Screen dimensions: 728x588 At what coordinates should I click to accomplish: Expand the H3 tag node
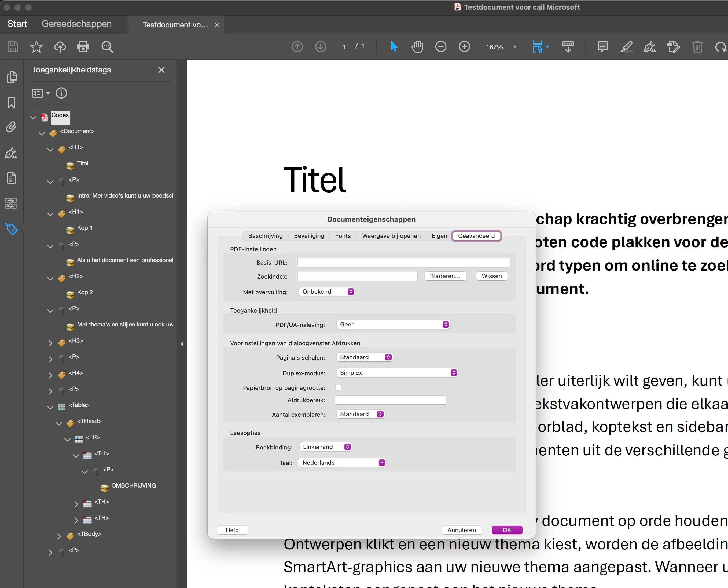50,343
